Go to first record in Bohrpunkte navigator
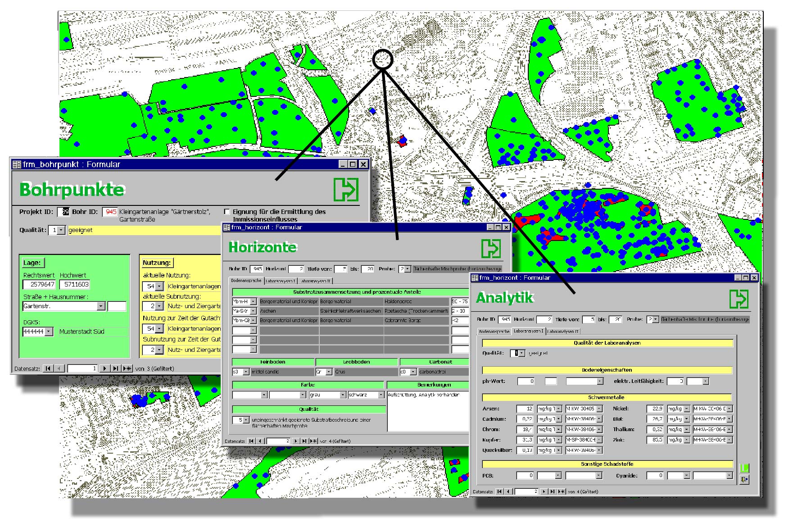 49,368
